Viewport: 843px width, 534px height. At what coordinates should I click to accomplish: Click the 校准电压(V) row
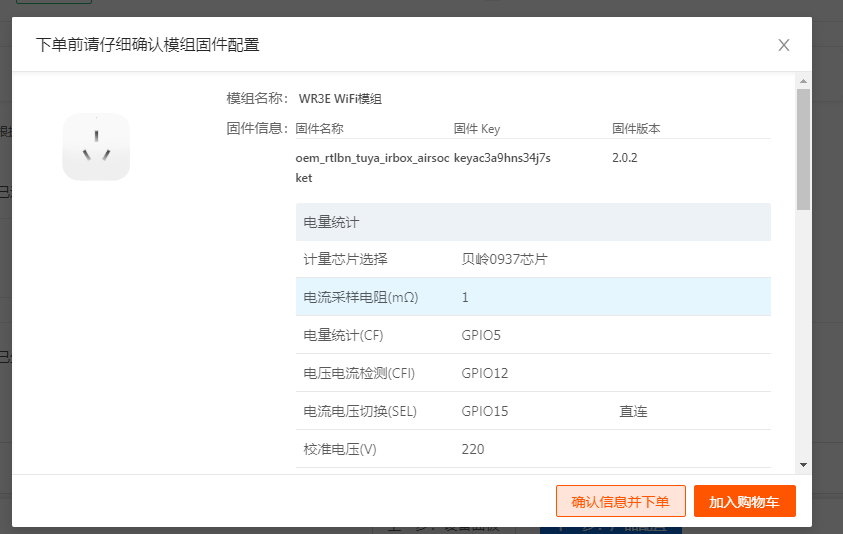533,449
